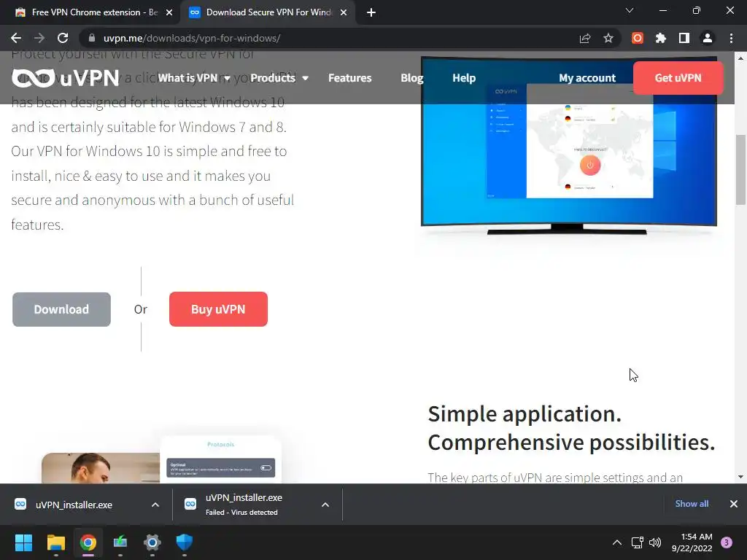Toggle the browser side panel

tap(684, 38)
